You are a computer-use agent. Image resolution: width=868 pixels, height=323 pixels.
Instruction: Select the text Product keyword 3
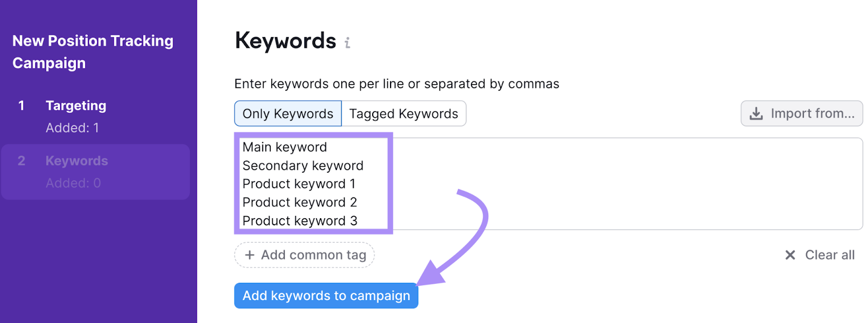(300, 220)
